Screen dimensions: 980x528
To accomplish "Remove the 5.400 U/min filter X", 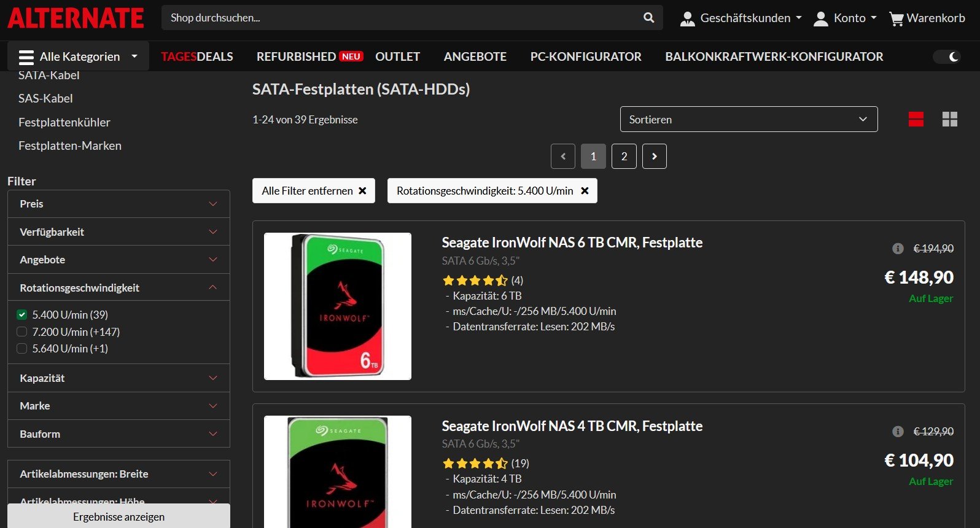I will pyautogui.click(x=585, y=191).
